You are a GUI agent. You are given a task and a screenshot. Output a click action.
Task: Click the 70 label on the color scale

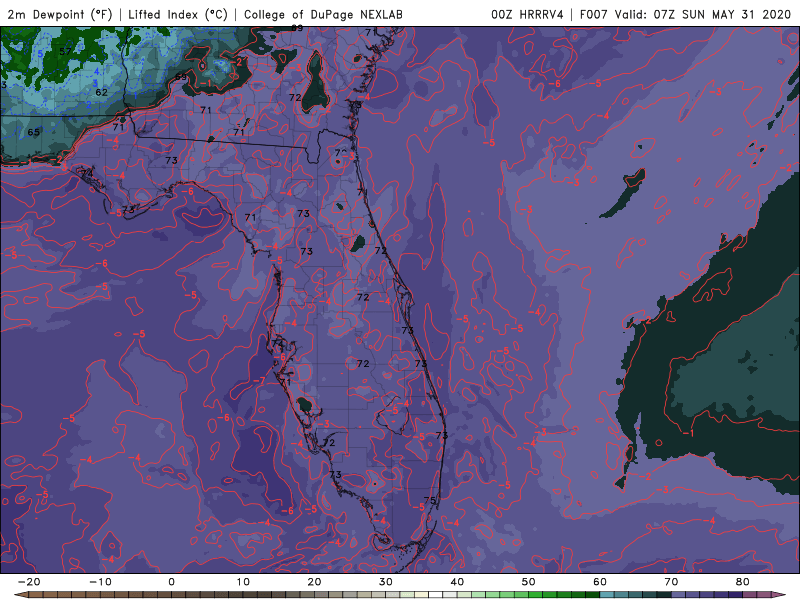point(671,582)
